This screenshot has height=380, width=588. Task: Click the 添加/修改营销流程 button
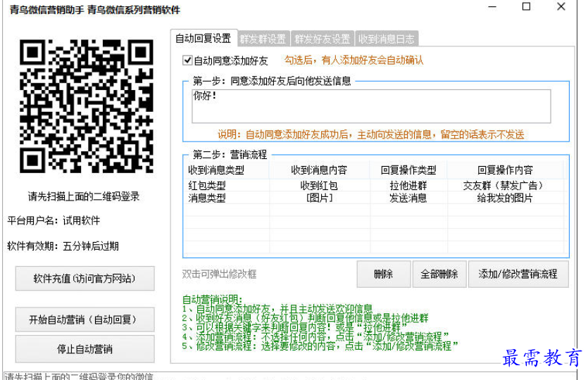click(x=518, y=274)
